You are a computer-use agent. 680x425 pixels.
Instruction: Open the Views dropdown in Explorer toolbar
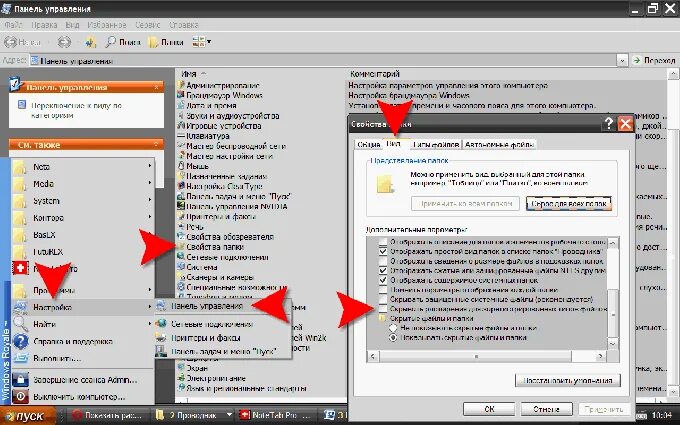click(210, 42)
